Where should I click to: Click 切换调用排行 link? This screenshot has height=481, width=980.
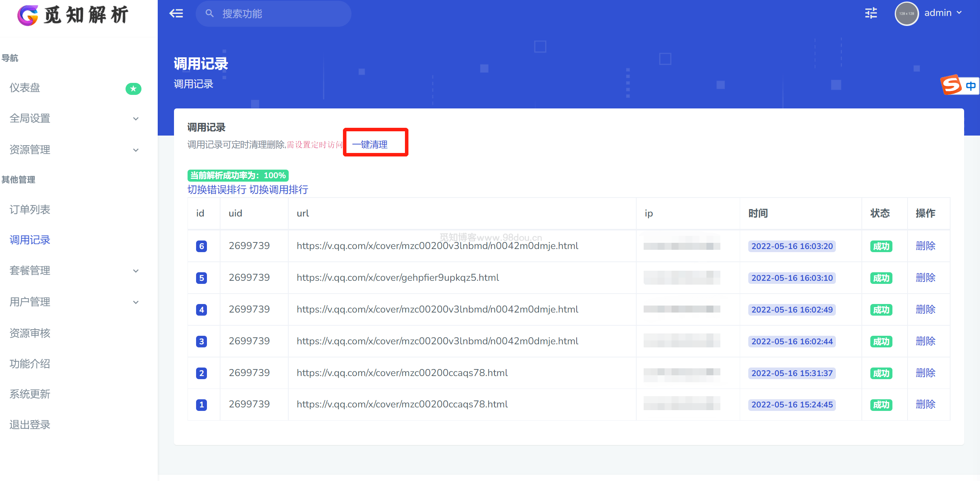tap(279, 189)
